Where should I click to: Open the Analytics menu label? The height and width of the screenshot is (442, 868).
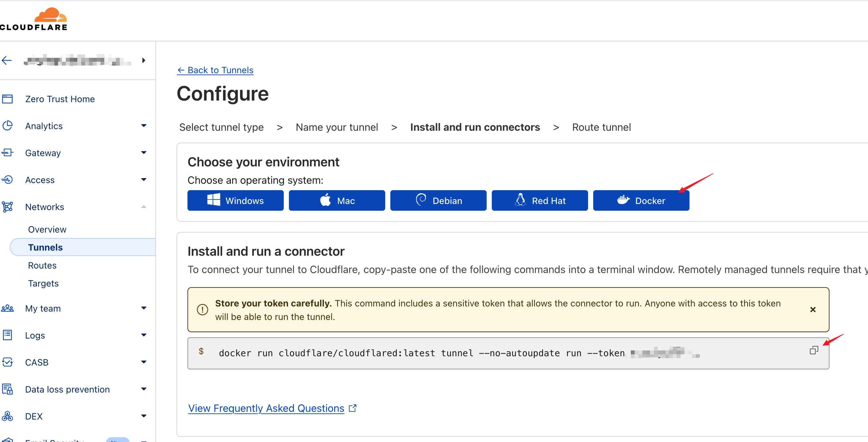click(44, 126)
